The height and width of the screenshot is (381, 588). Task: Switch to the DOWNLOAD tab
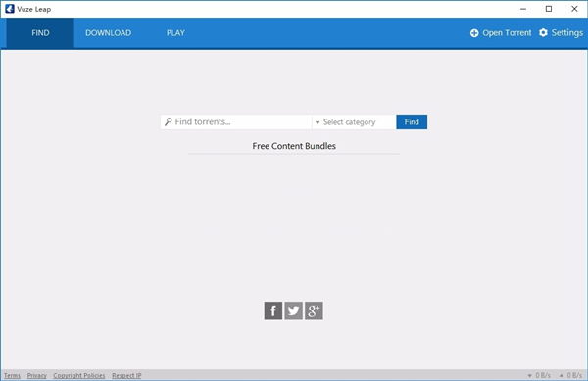[x=108, y=33]
